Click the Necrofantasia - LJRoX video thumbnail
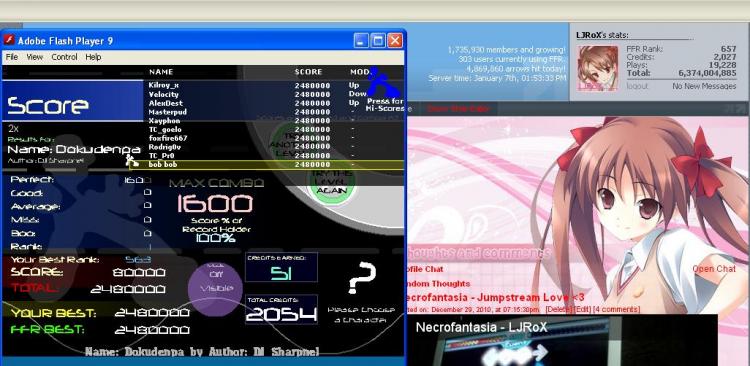This screenshot has width=750, height=366. pyautogui.click(x=562, y=340)
